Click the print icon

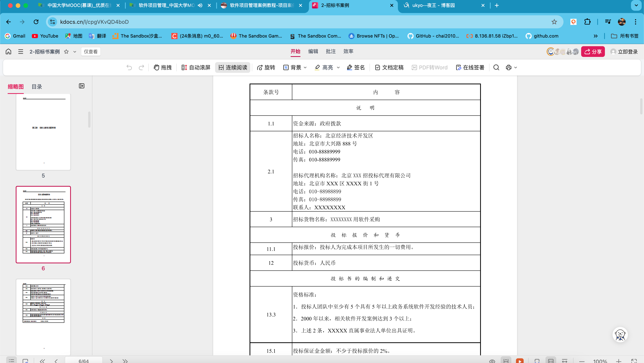click(508, 67)
